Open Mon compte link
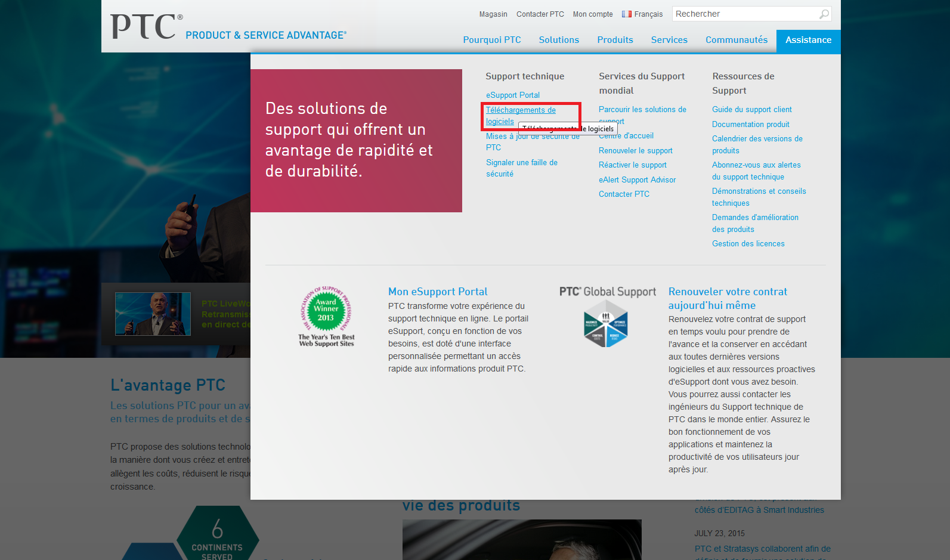The height and width of the screenshot is (560, 950). click(x=593, y=14)
